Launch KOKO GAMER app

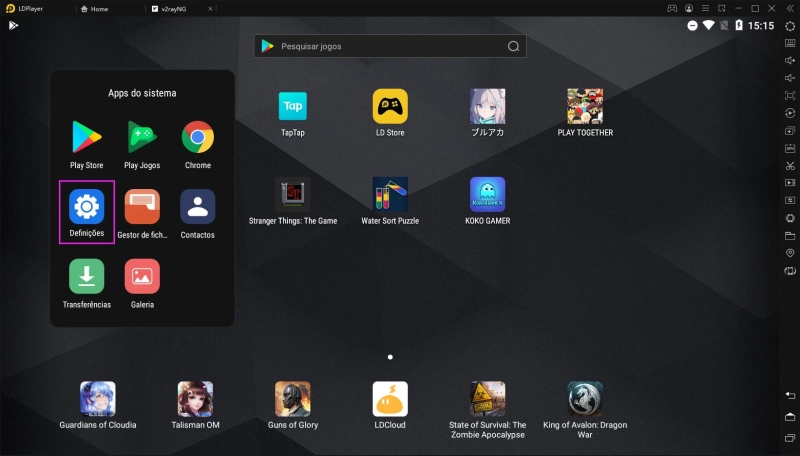[x=488, y=201]
